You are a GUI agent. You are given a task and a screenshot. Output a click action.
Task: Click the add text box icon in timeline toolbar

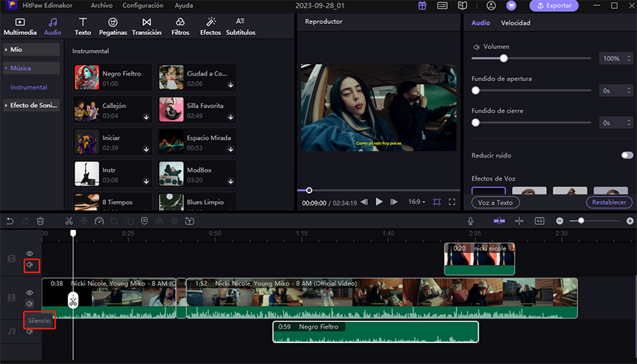[x=189, y=221]
